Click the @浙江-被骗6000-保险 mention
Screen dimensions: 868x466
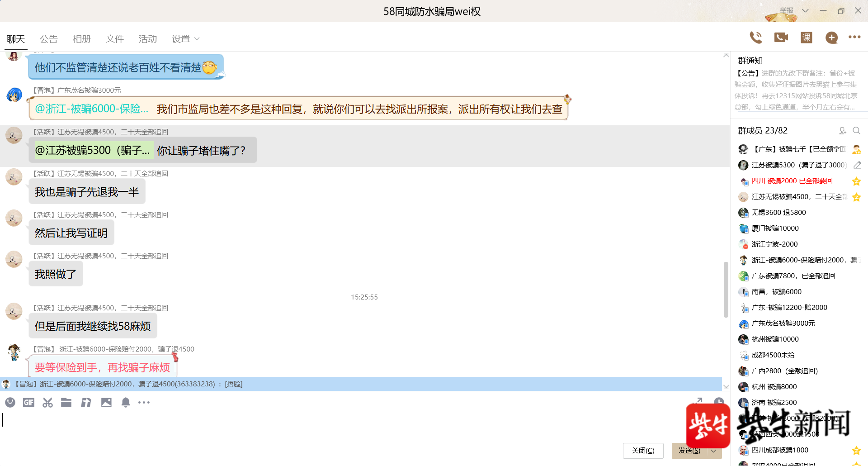click(92, 109)
